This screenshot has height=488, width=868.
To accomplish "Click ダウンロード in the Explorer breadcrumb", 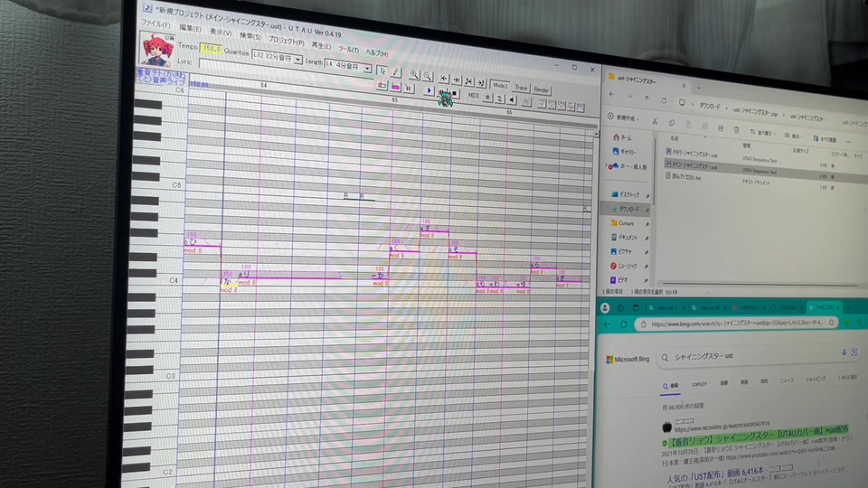I will [710, 105].
